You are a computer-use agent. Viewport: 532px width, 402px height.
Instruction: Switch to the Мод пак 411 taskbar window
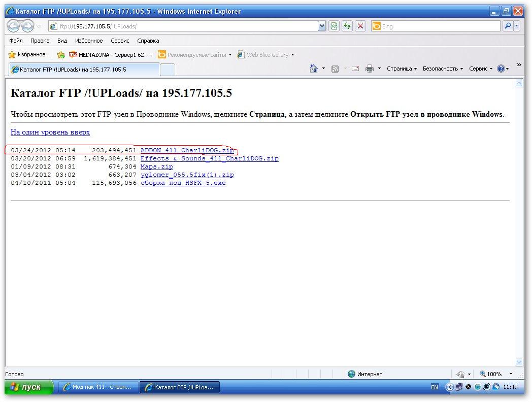click(98, 387)
